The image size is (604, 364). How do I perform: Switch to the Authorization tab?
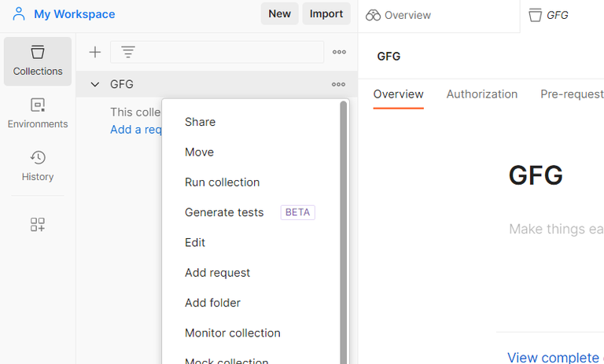pos(481,94)
